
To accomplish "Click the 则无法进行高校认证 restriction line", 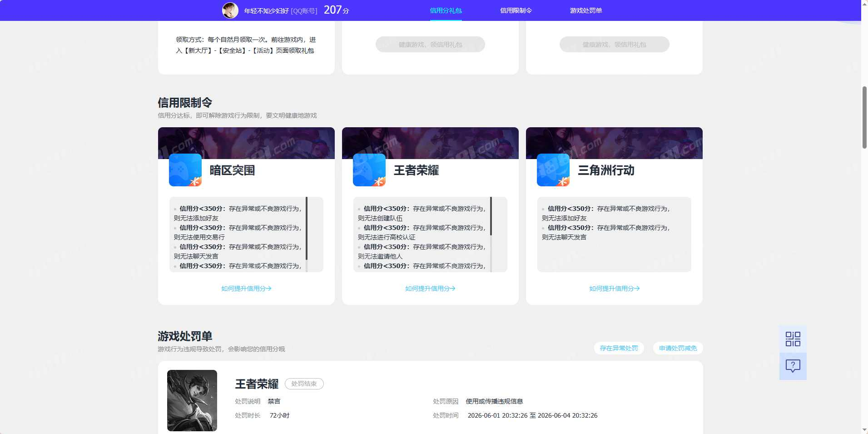I will (x=386, y=237).
